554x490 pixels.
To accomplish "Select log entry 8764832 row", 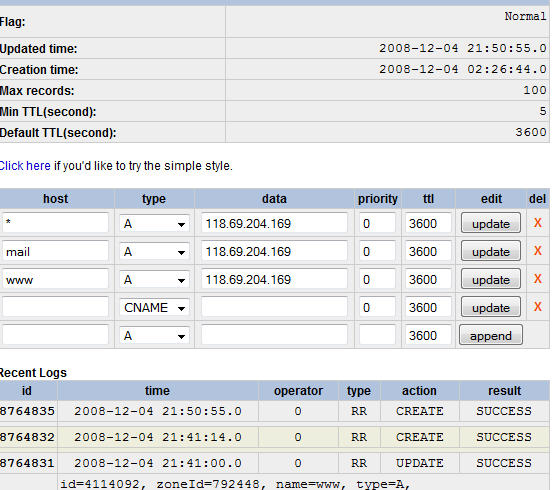I will click(274, 437).
